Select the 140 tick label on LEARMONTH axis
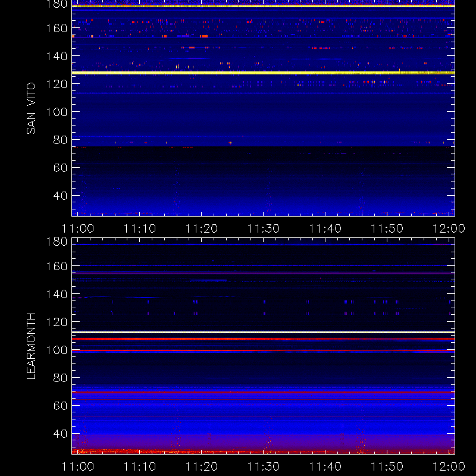Screen dimensions: 476x476 click(x=57, y=294)
